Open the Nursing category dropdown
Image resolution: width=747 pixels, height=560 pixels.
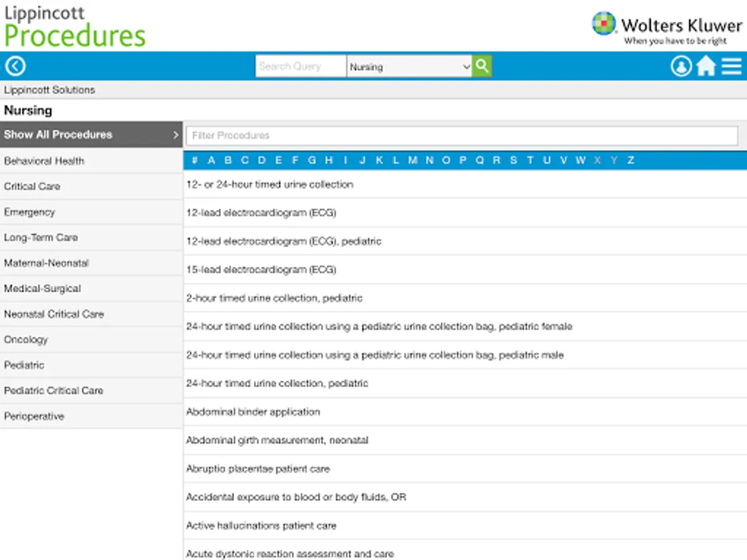(x=409, y=67)
